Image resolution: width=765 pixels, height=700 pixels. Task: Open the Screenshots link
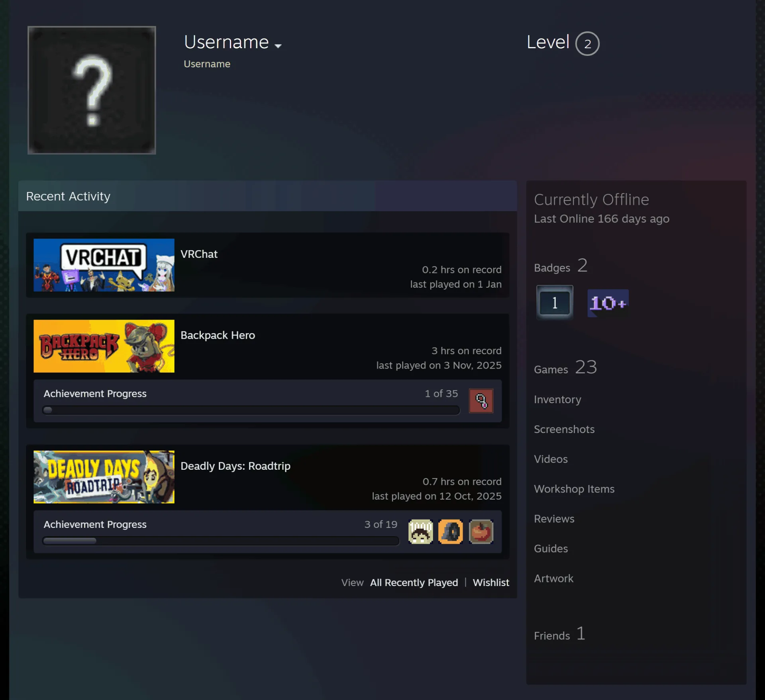point(564,429)
